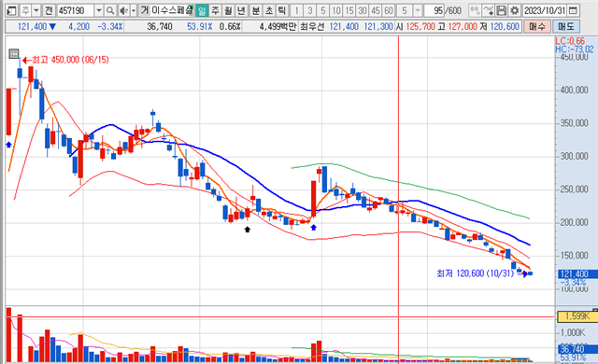This screenshot has width=598, height=364.
Task: Select the 3 interval button
Action: coord(309,10)
